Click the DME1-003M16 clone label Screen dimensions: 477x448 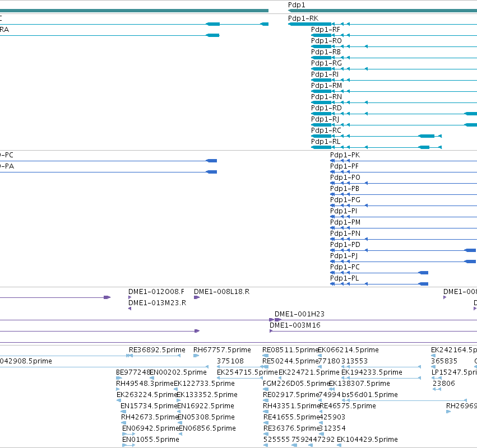click(295, 325)
